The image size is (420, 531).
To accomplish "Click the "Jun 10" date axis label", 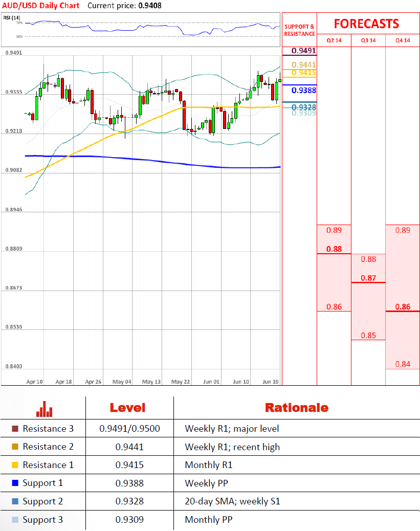I will [241, 382].
